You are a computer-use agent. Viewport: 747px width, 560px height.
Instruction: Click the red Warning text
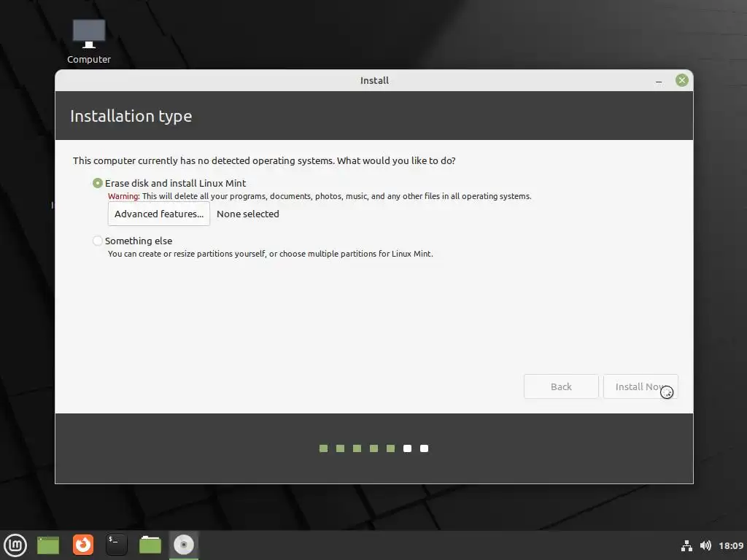click(124, 196)
